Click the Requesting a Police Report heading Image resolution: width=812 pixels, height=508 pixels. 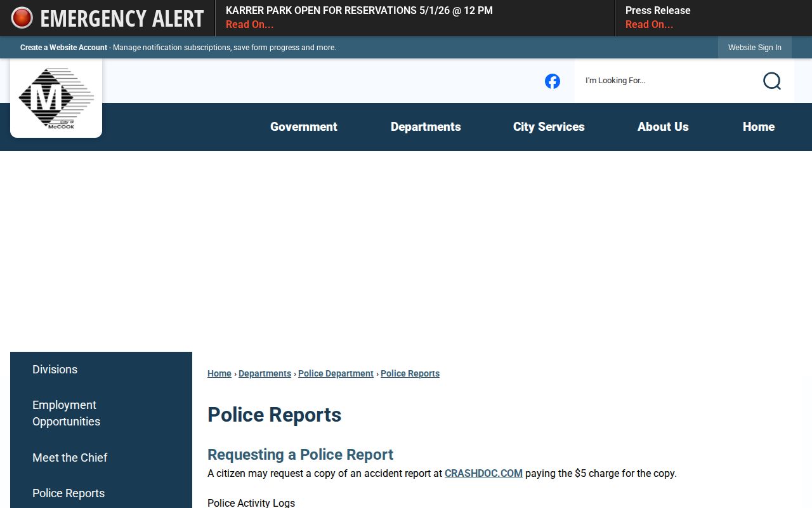point(300,455)
